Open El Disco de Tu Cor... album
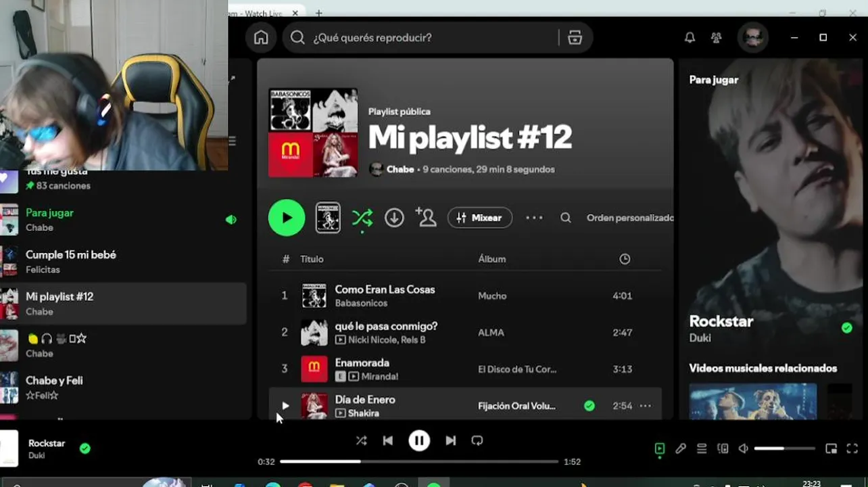 [517, 369]
